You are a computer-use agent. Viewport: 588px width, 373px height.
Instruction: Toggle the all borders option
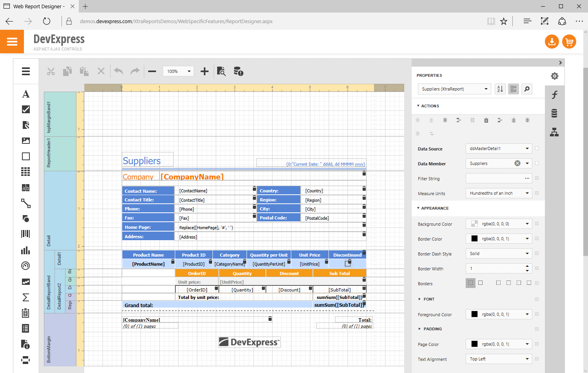tap(481, 283)
